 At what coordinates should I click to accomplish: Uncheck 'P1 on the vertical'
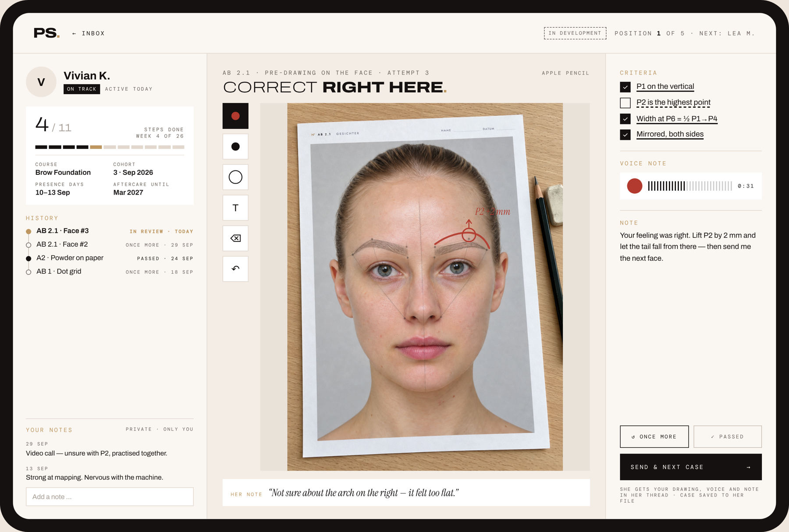(x=625, y=87)
